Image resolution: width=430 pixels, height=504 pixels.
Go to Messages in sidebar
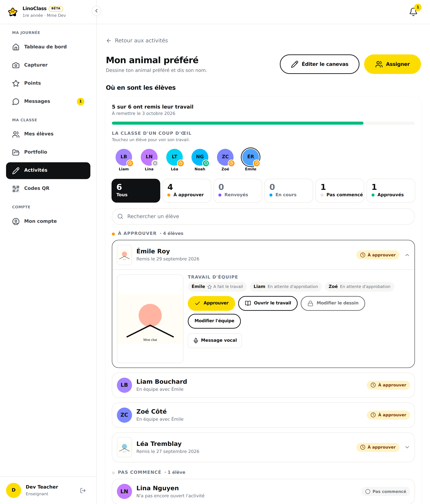tap(48, 101)
